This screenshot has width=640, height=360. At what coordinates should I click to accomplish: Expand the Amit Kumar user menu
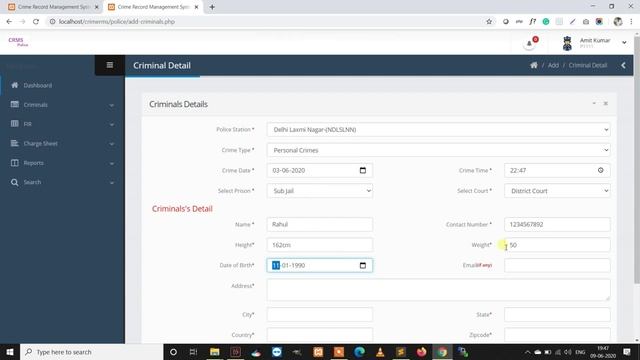624,42
